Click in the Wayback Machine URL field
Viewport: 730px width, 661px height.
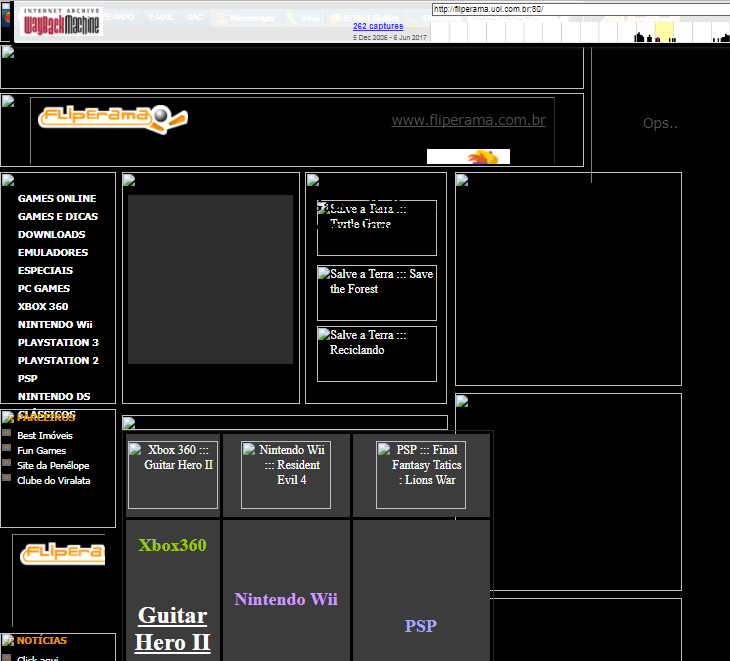click(x=580, y=9)
